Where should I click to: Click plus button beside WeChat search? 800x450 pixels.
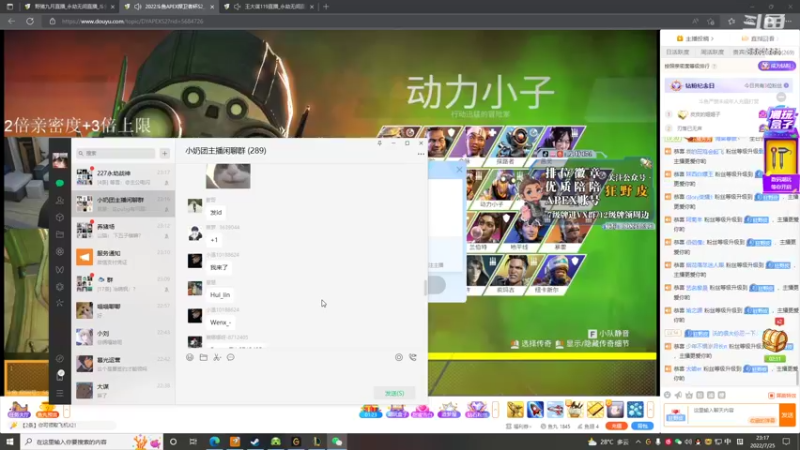click(x=164, y=153)
